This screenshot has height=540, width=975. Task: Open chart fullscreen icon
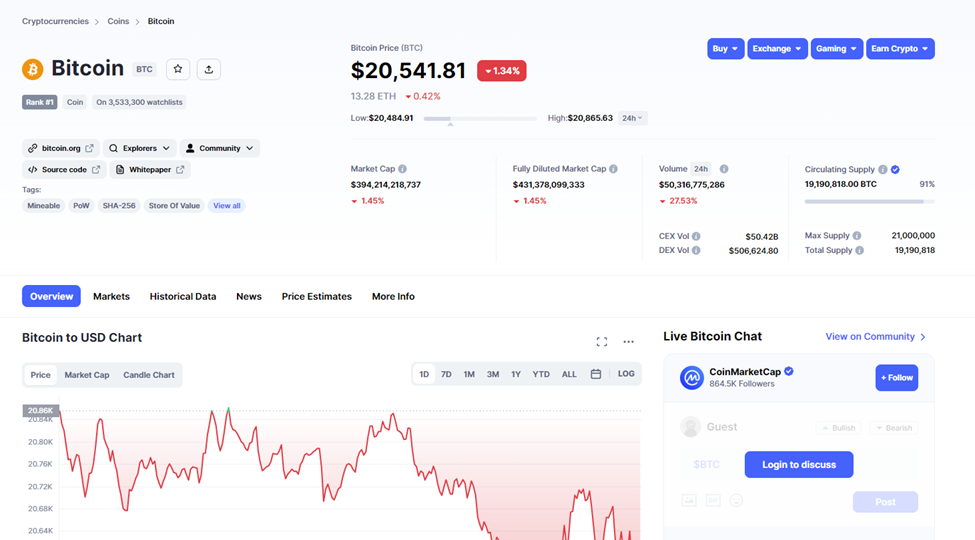(601, 342)
